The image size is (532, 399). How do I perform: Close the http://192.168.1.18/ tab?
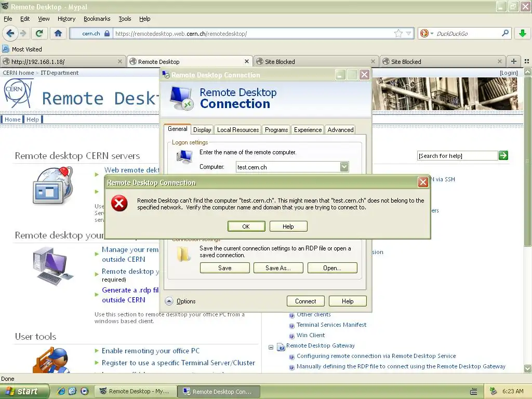coord(120,61)
